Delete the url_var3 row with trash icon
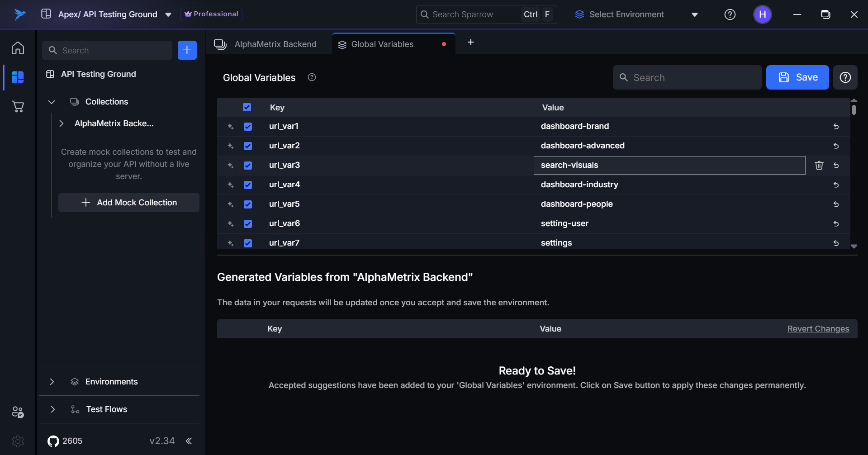This screenshot has width=868, height=455. click(819, 166)
